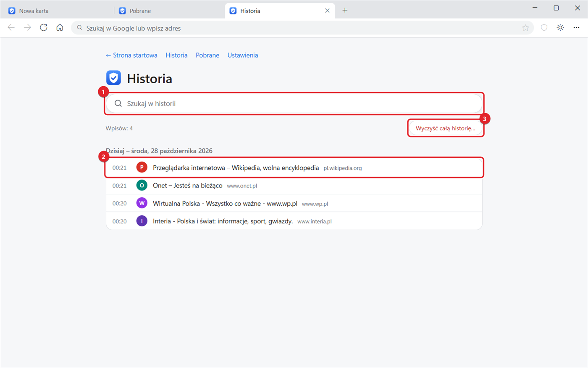Click Wyczyść całą historię button
The height and width of the screenshot is (368, 588).
[x=446, y=128]
